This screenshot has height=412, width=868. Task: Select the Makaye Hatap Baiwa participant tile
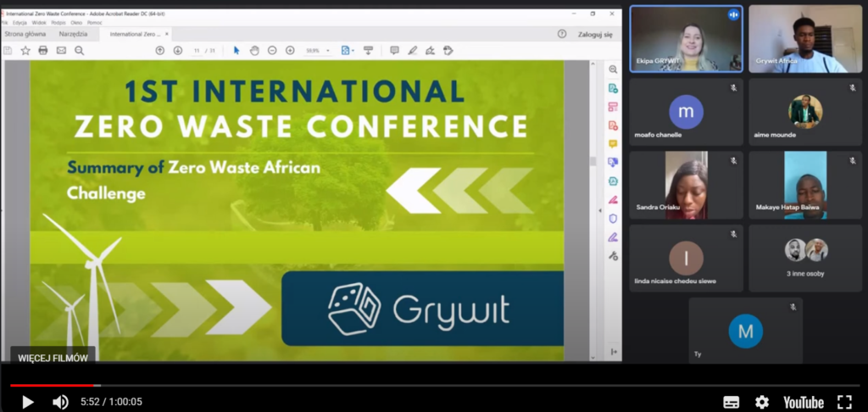point(805,185)
